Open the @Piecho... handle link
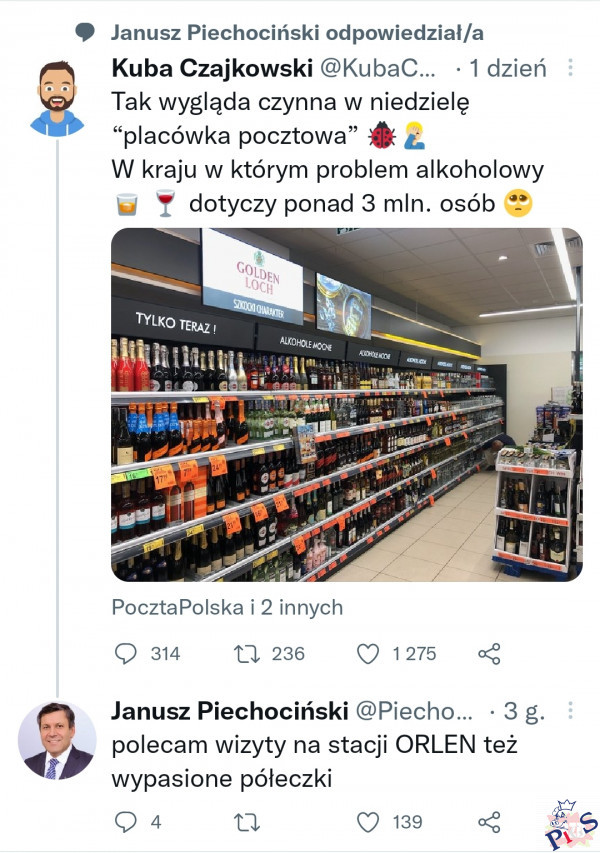The width and height of the screenshot is (600, 853). 414,710
